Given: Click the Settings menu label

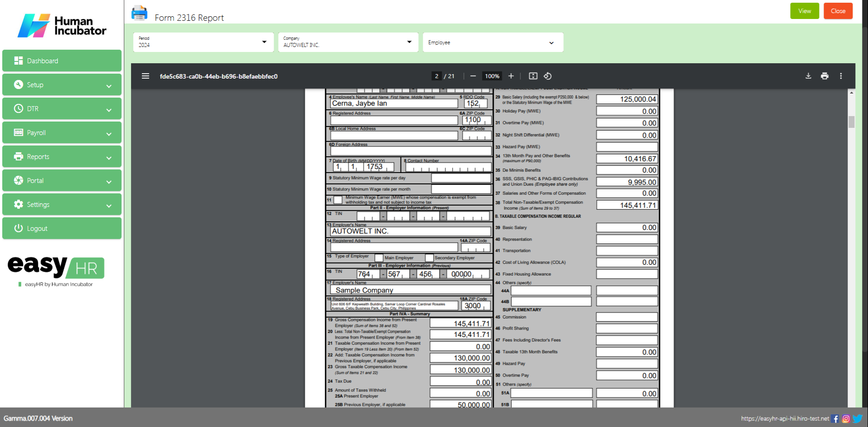Looking at the screenshot, I should [38, 204].
